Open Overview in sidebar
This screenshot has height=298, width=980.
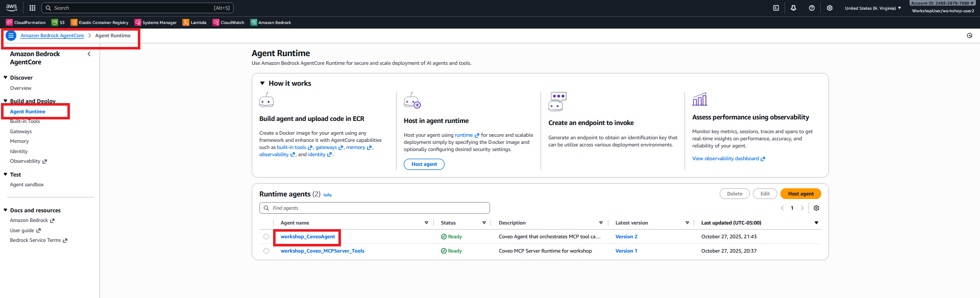tap(20, 88)
